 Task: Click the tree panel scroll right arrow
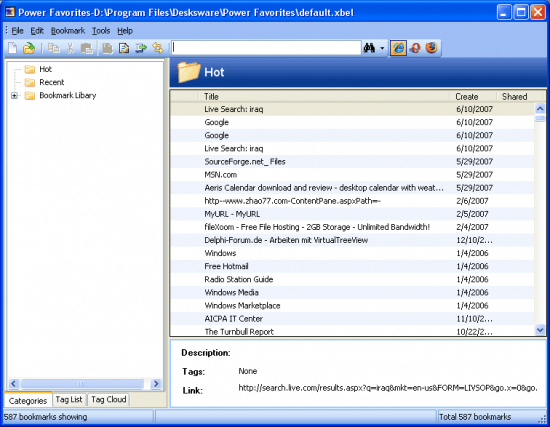tap(156, 384)
